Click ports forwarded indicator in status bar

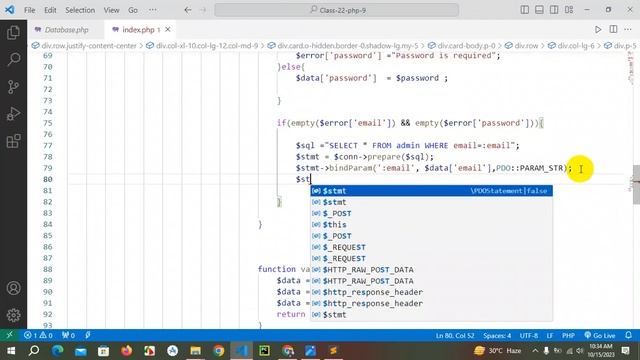(68, 335)
